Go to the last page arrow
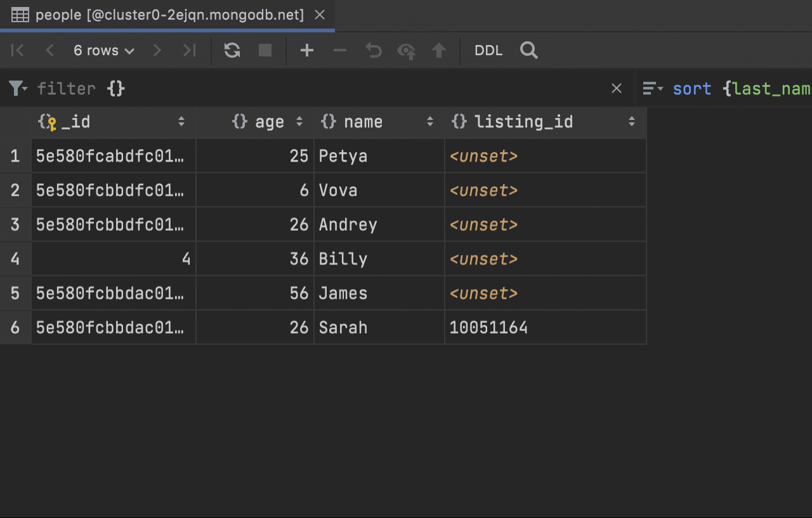812x518 pixels. click(189, 51)
